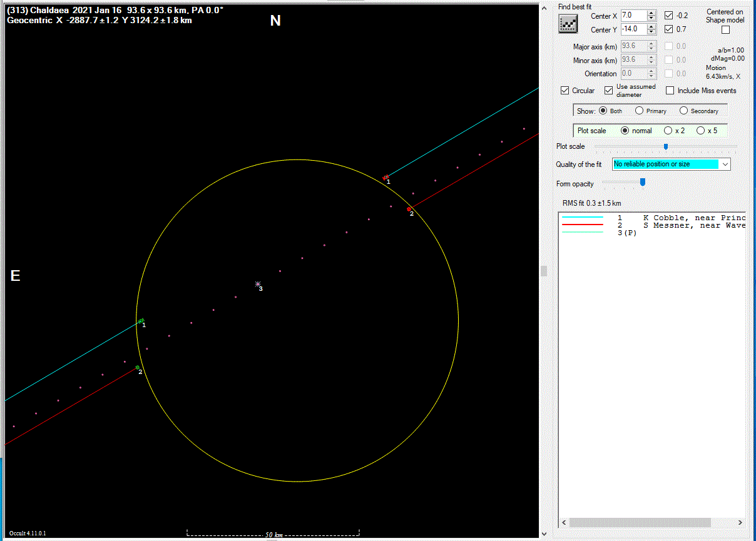Toggle Use assumed diameter checkbox
This screenshot has width=756, height=541.
[608, 91]
